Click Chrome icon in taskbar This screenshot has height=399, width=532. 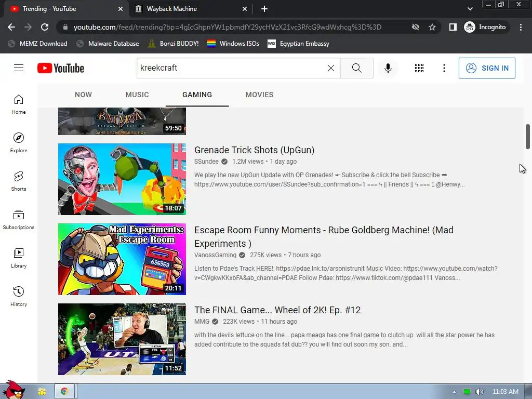point(64,392)
